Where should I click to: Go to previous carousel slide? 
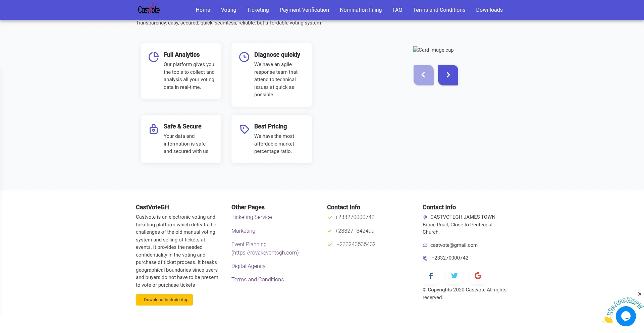coord(423,75)
